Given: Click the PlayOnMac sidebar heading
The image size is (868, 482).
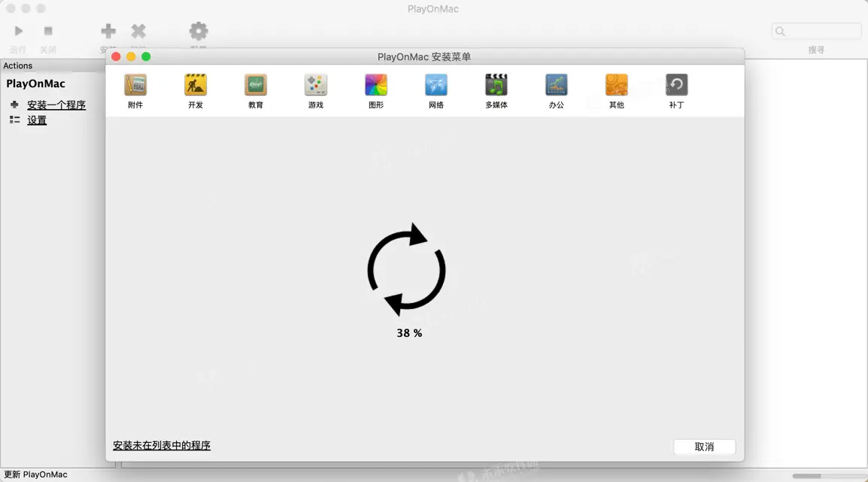Looking at the screenshot, I should coord(35,83).
